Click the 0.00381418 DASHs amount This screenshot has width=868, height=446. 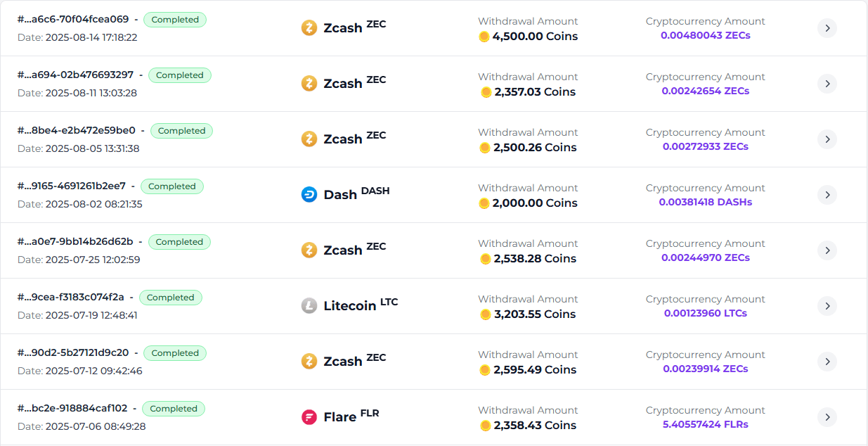click(x=706, y=202)
